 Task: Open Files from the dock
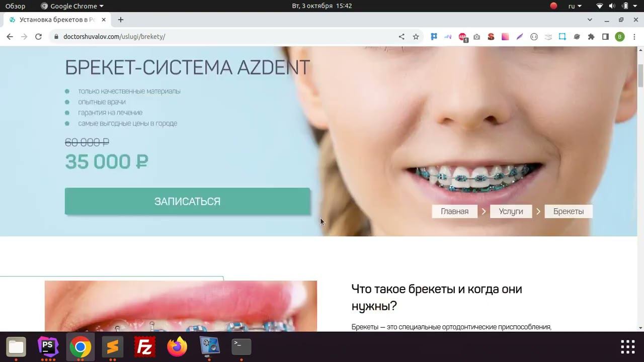[x=16, y=347]
